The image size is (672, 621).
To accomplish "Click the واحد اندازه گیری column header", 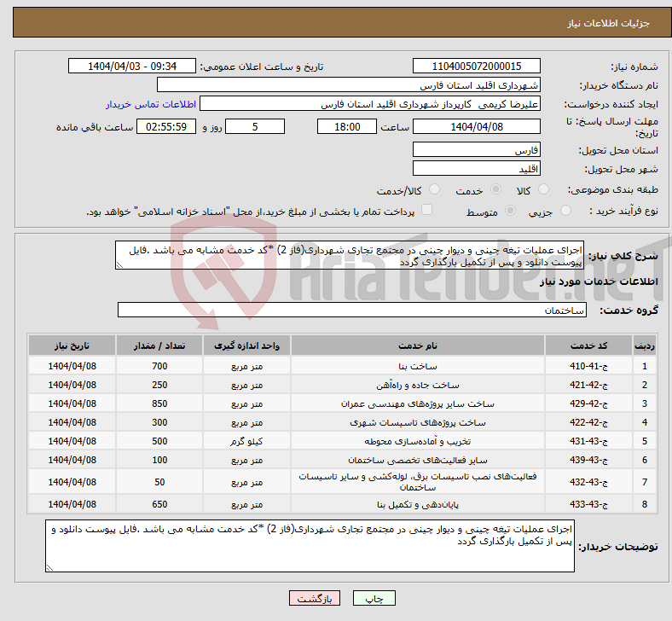I will tap(246, 345).
